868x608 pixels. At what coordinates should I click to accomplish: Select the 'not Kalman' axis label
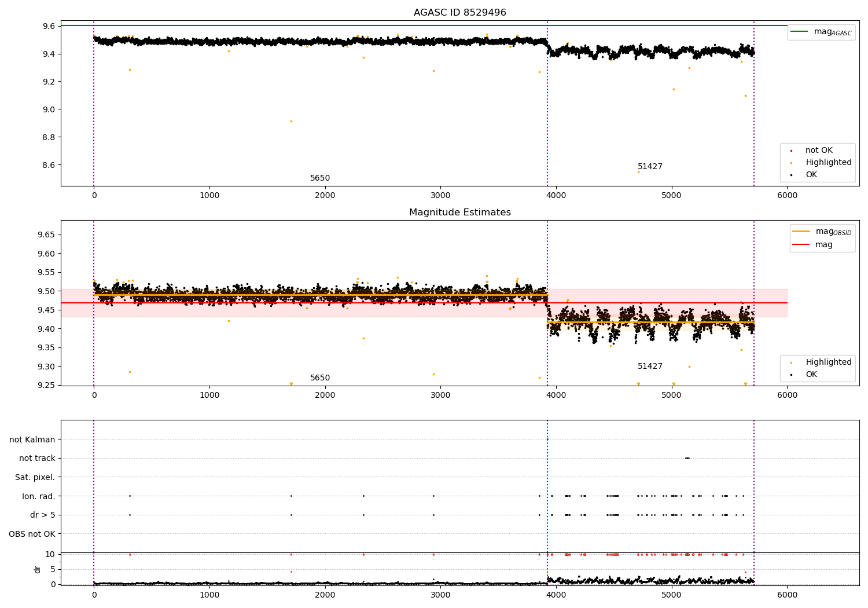point(32,439)
